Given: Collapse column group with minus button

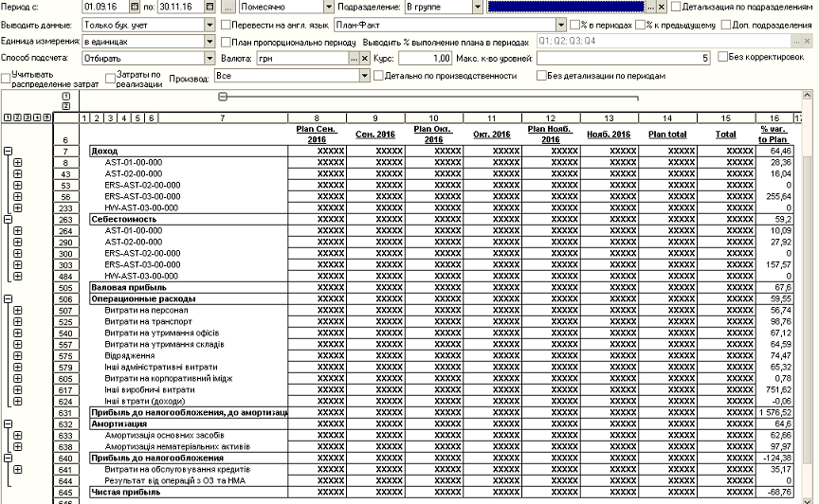Looking at the screenshot, I should (222, 97).
